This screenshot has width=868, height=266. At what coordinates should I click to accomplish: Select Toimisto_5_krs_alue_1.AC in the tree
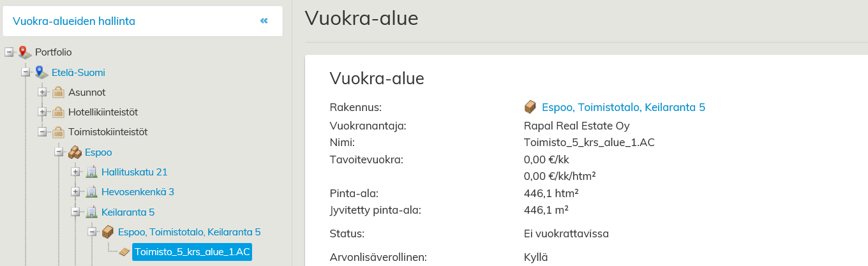tap(192, 252)
